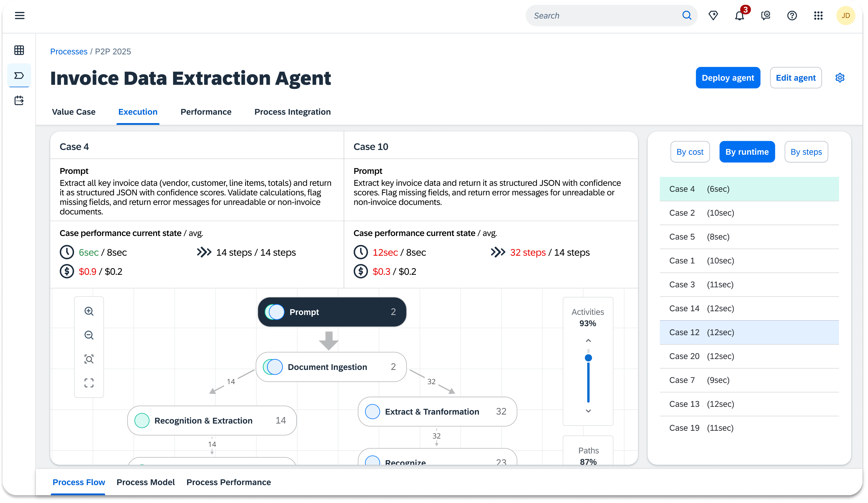Open the Process Model tab

(x=146, y=482)
